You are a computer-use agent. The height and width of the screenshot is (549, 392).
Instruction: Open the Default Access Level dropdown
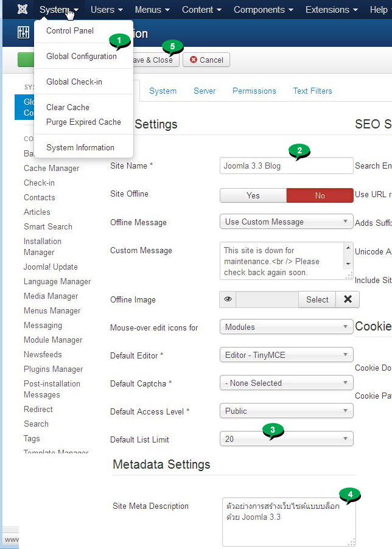pos(286,411)
